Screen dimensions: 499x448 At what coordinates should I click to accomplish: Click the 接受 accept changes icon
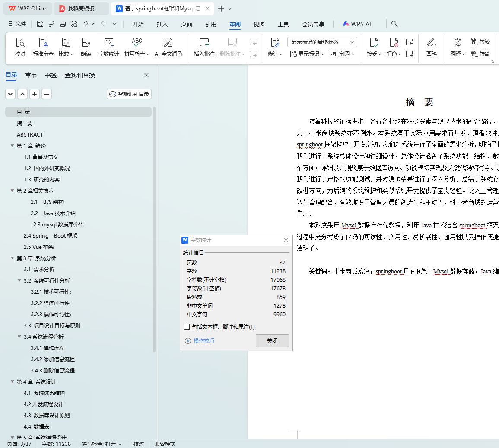pyautogui.click(x=374, y=43)
